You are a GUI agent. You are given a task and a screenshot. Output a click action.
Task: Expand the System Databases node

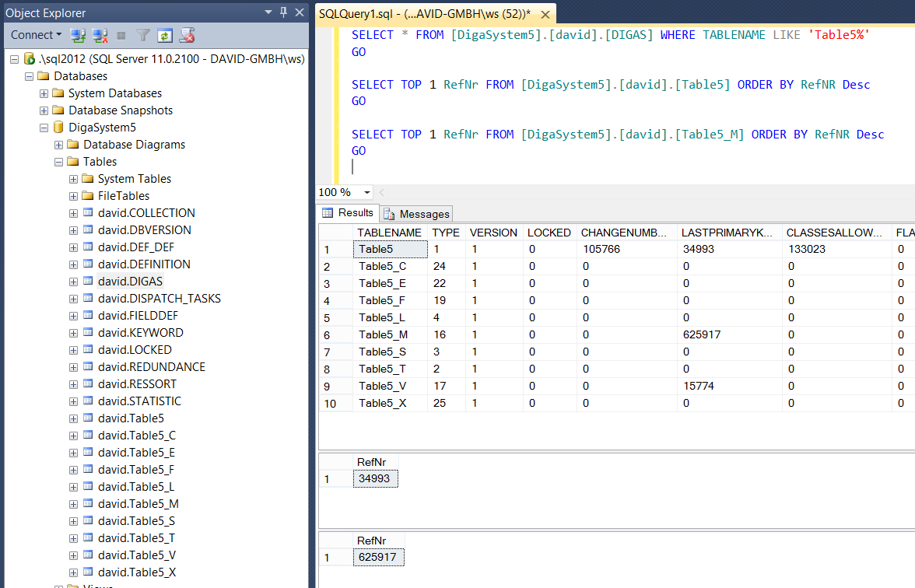tap(44, 93)
